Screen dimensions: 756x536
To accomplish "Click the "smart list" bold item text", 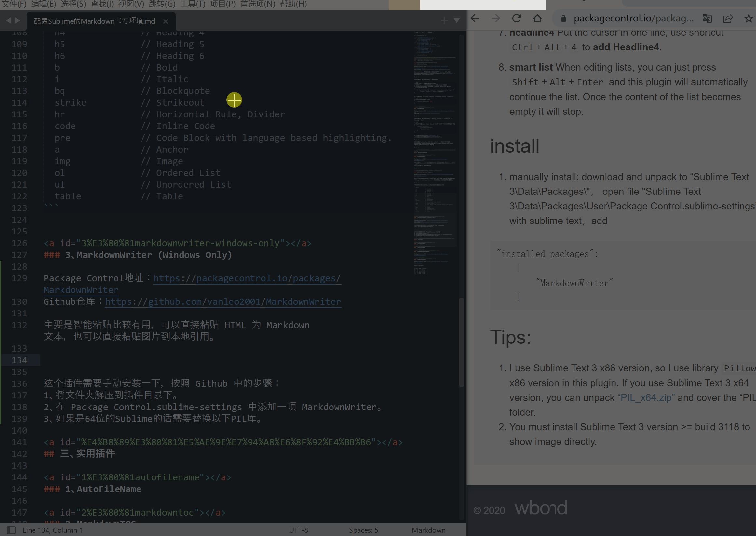I will [x=531, y=67].
